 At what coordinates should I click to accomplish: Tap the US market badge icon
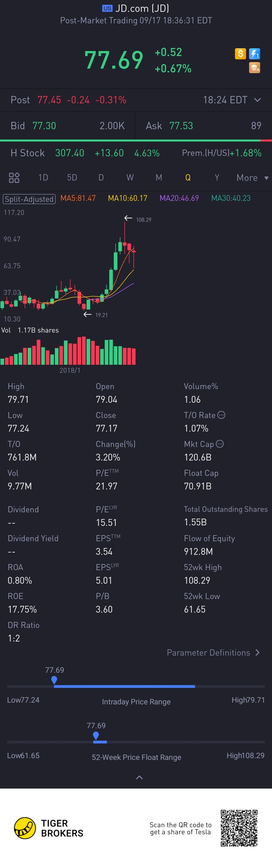107,9
